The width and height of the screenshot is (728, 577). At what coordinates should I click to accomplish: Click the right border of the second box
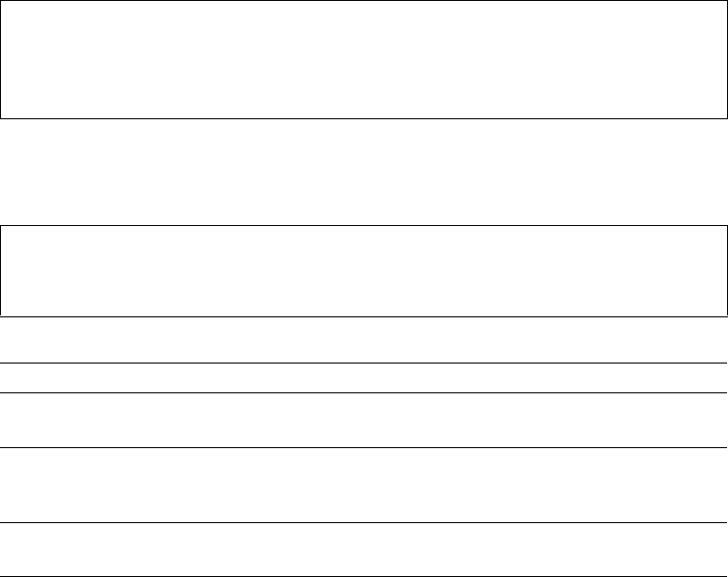pyautogui.click(x=727, y=270)
